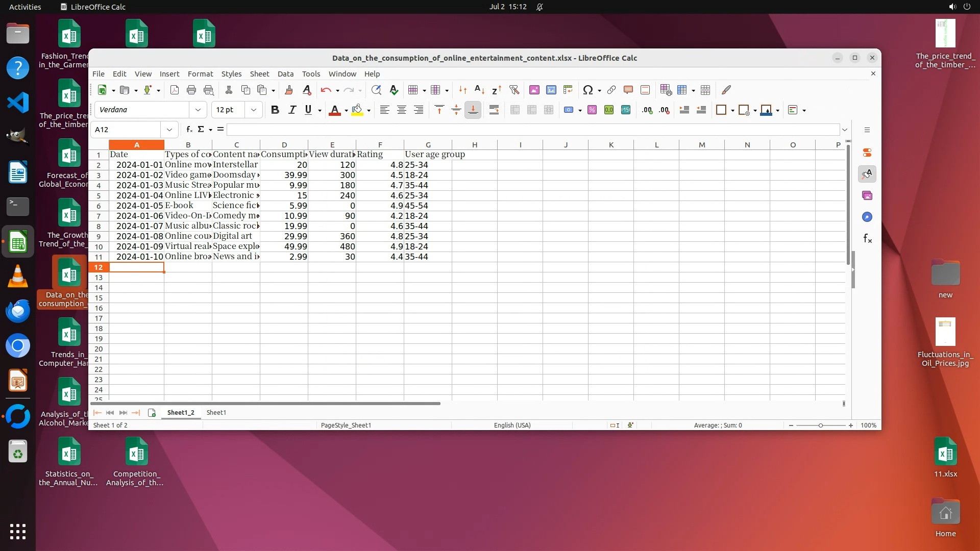Open the 12 pt font size dropdown
The height and width of the screenshot is (551, 980).
pyautogui.click(x=253, y=110)
